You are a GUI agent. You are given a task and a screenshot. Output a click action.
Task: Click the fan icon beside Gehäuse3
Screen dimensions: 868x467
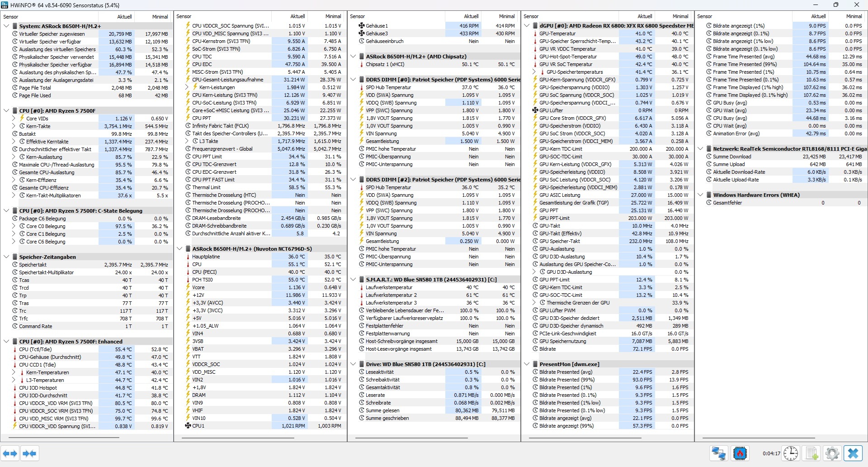coord(361,33)
